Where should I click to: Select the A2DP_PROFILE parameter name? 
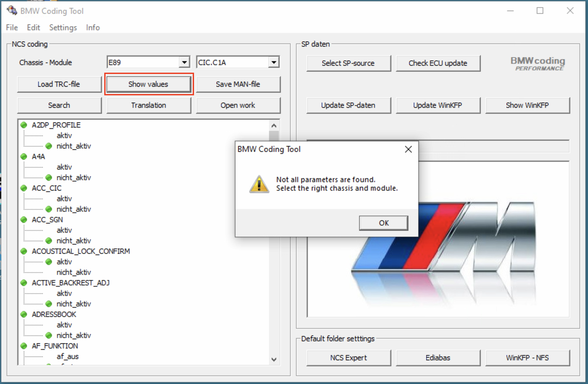coord(56,125)
